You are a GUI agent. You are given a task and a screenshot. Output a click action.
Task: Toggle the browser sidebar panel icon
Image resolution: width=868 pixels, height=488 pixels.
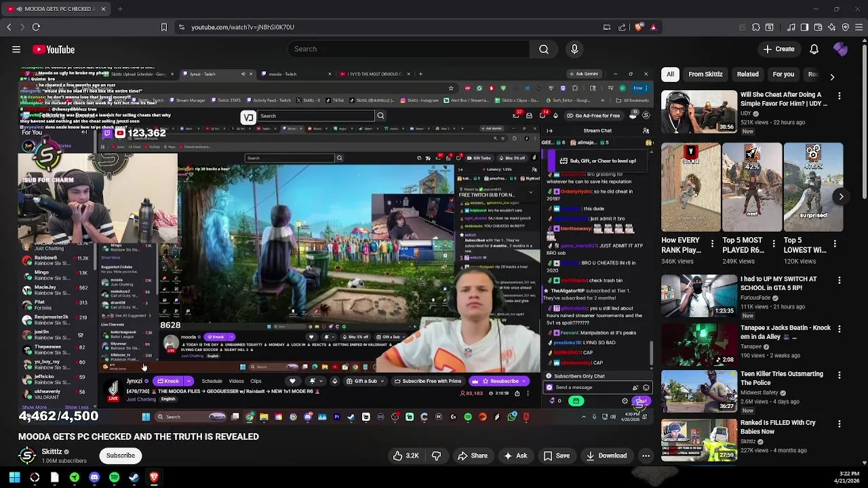[x=804, y=27]
